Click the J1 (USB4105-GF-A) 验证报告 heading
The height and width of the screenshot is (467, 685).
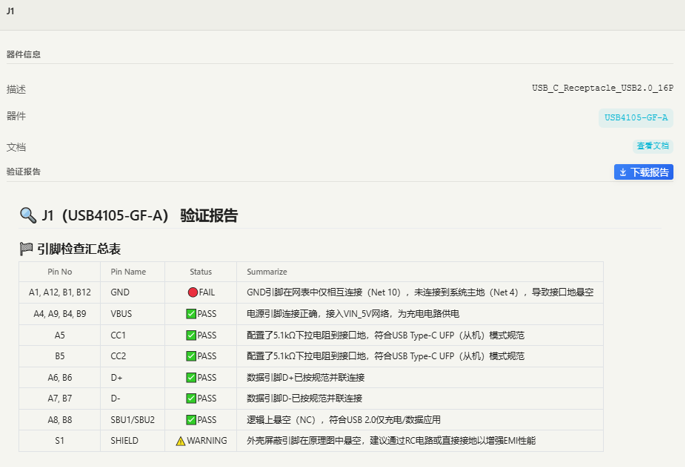(140, 215)
